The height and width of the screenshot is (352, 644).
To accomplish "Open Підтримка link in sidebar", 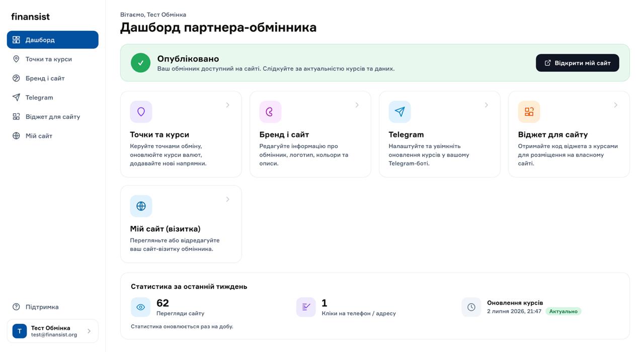I will click(x=52, y=307).
